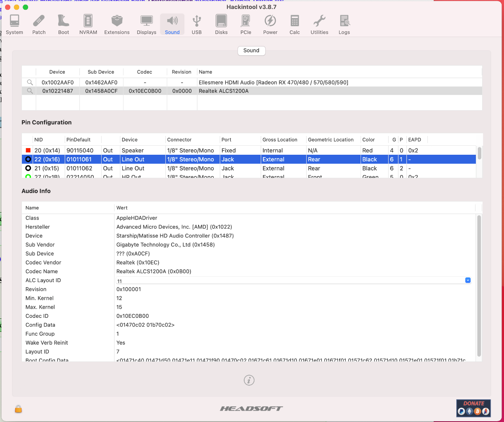Click the red color marker of Speaker pin

(28, 150)
